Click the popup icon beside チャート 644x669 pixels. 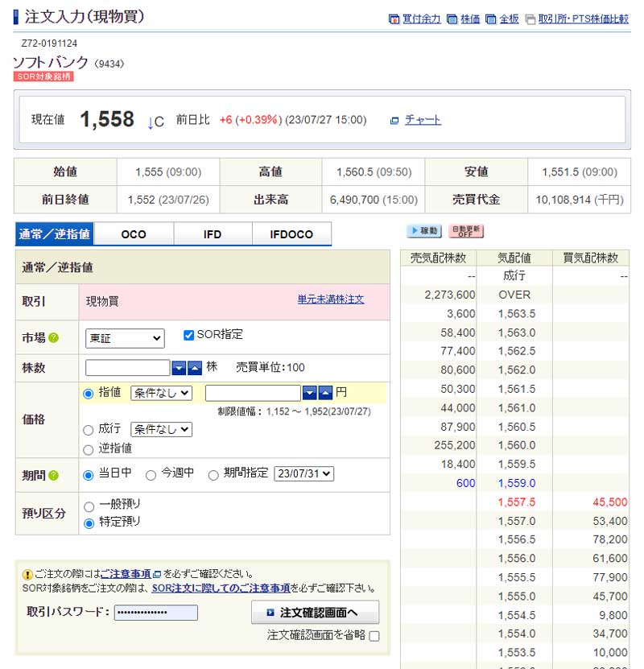(x=394, y=121)
